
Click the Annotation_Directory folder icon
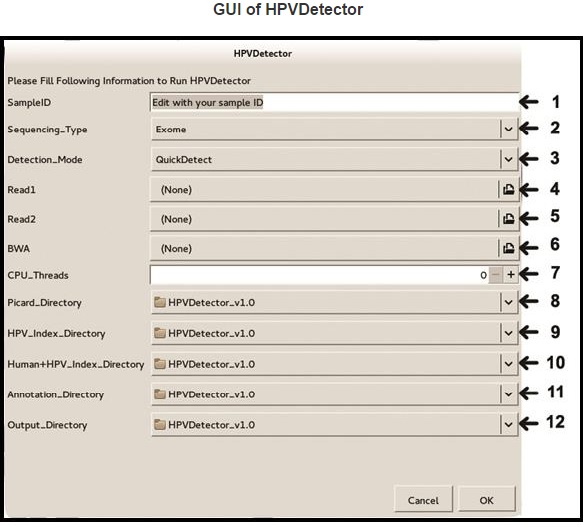click(160, 394)
